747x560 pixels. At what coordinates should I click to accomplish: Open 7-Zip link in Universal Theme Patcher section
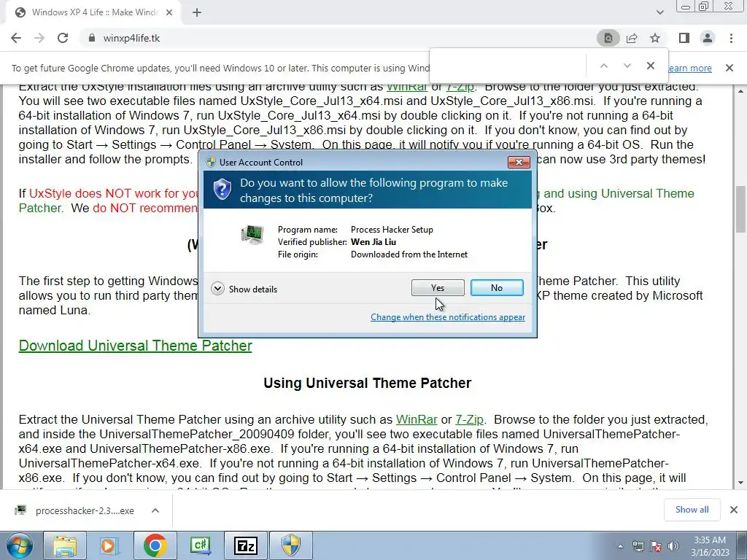click(x=469, y=419)
